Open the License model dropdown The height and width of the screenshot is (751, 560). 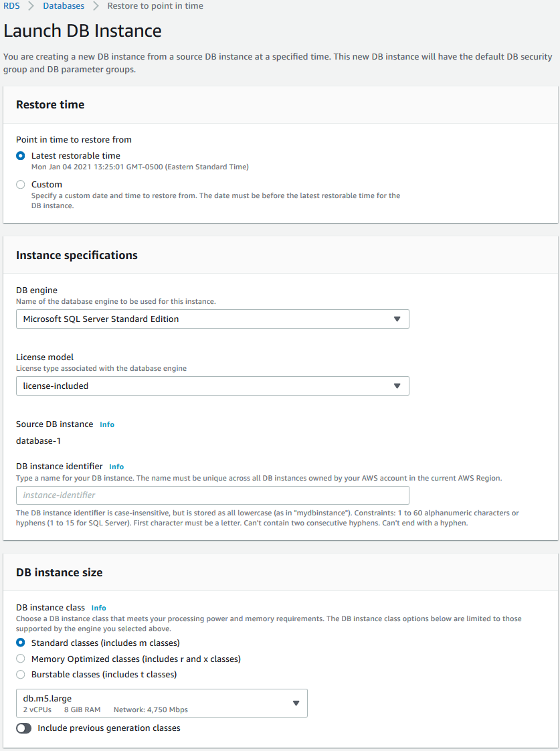(212, 386)
